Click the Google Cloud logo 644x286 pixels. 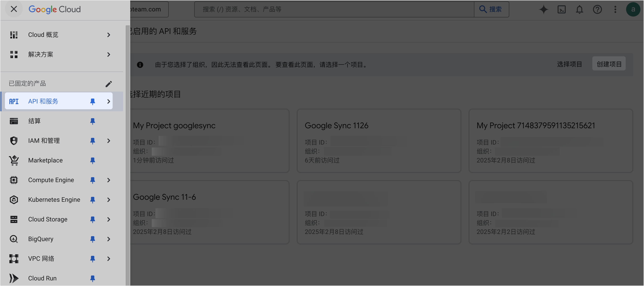click(x=55, y=9)
